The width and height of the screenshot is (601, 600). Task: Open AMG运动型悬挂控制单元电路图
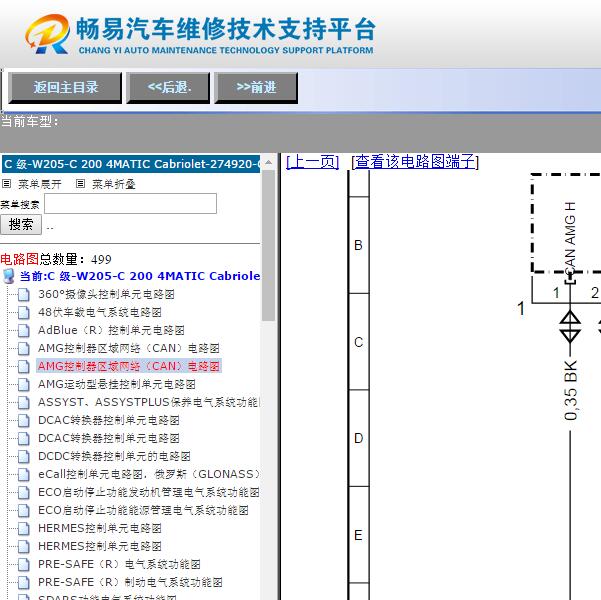(x=117, y=384)
